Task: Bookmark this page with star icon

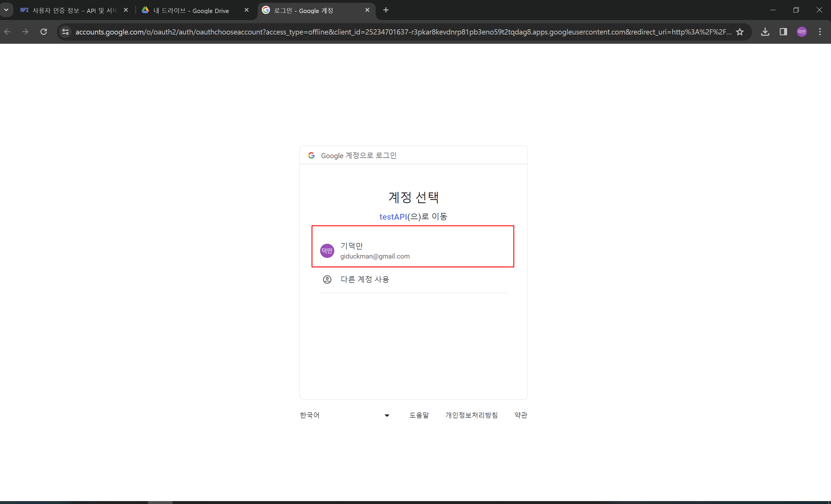Action: 740,32
